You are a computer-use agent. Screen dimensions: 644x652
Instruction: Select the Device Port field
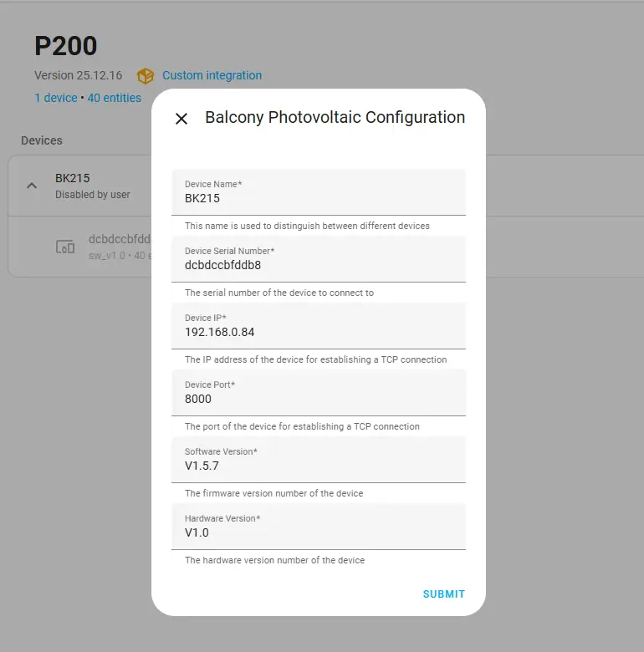[x=318, y=400]
